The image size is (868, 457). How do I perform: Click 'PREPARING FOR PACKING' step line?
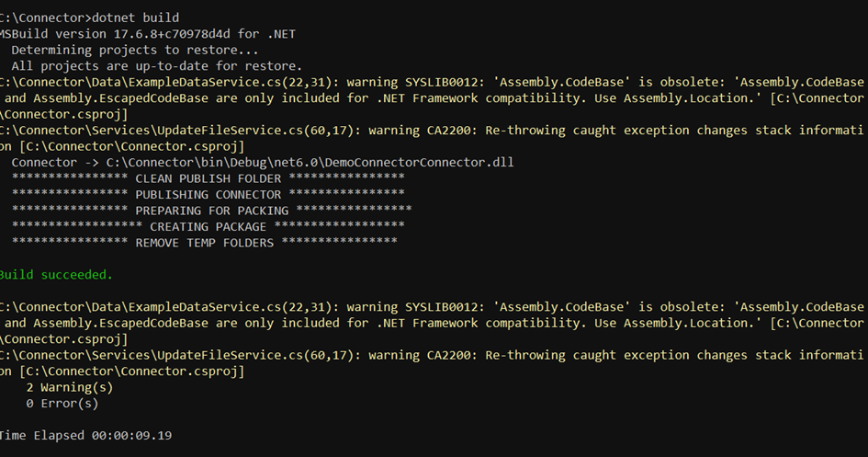[x=211, y=211]
